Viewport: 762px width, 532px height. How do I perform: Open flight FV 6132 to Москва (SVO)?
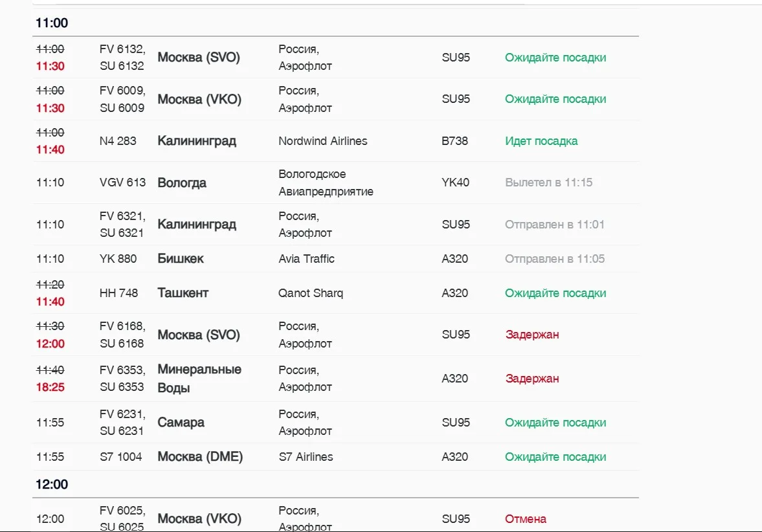[x=335, y=58]
